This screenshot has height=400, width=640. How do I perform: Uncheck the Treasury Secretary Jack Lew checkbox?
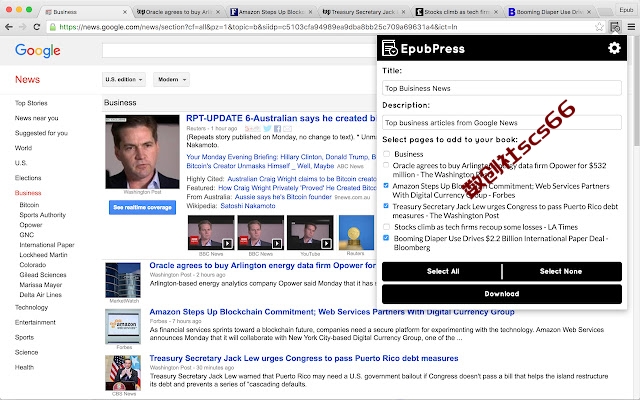coord(386,206)
